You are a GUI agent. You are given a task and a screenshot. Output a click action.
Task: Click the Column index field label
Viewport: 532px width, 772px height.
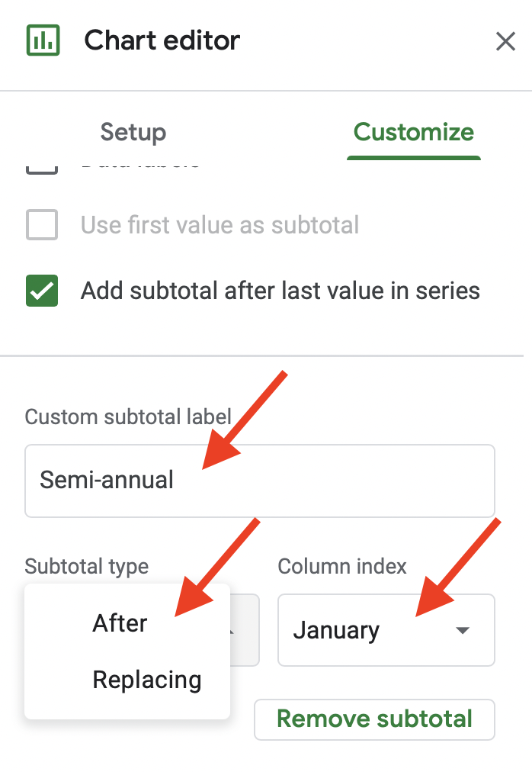coord(342,566)
